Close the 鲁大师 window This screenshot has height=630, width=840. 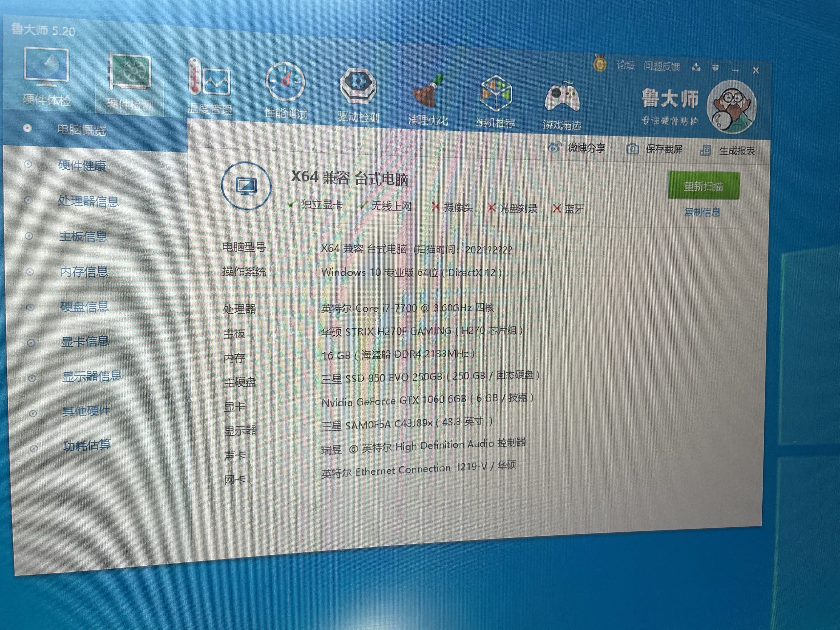[756, 71]
